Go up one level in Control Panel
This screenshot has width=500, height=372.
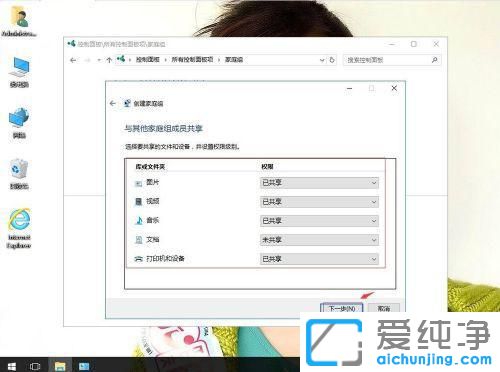(109, 60)
